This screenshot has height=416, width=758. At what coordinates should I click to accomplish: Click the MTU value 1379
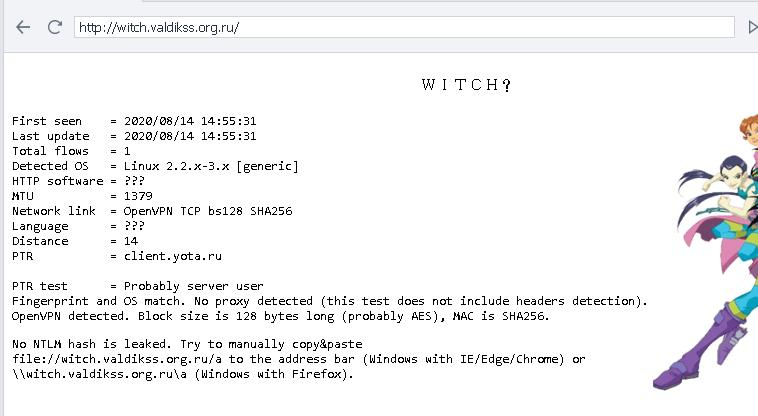(138, 196)
